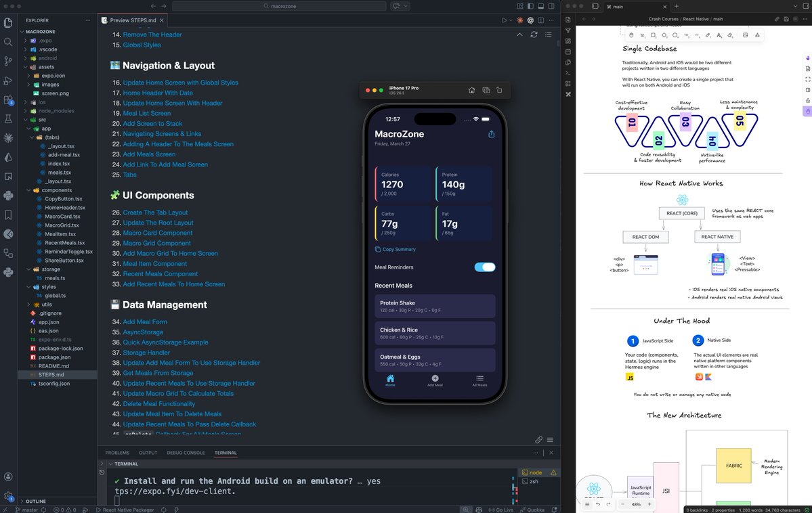The image size is (812, 513).
Task: Switch to the OUTPUT panel tab
Action: 148,453
